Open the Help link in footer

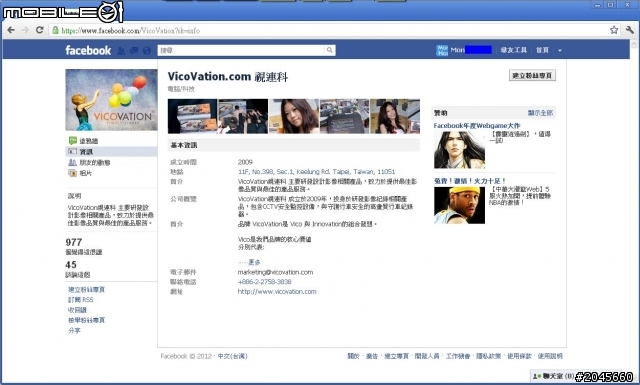point(550,356)
